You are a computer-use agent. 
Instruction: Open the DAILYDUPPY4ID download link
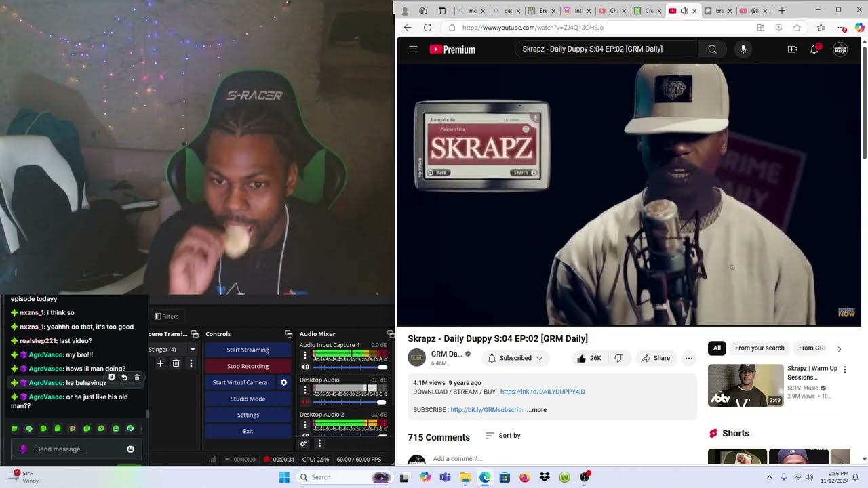pyautogui.click(x=542, y=392)
